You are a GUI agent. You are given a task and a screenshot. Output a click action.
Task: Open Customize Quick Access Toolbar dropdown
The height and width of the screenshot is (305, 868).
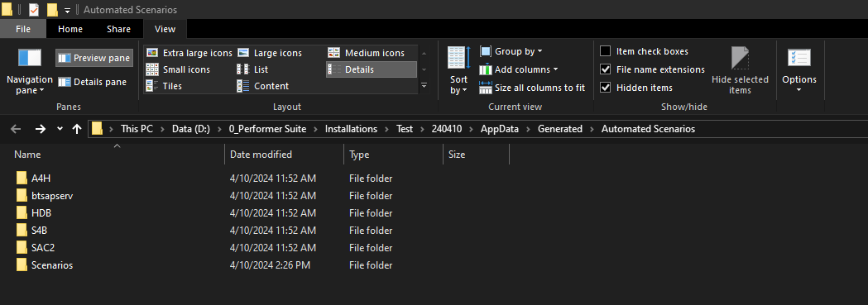[68, 10]
